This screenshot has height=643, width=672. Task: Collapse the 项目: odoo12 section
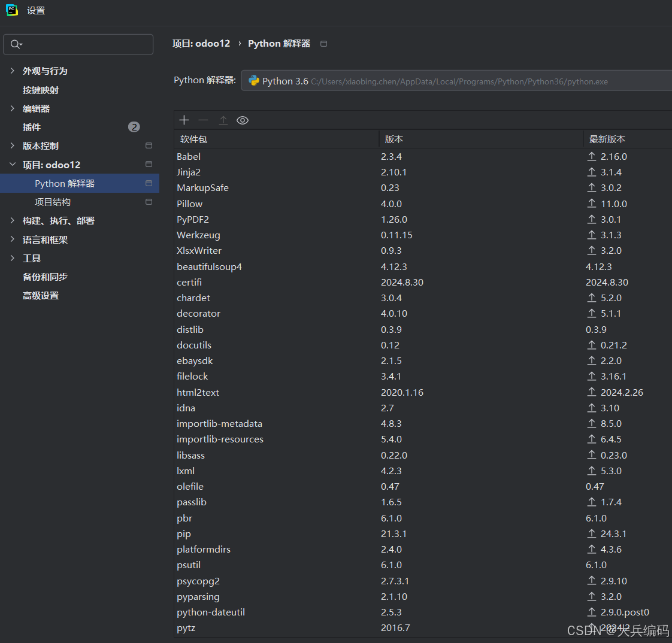13,164
